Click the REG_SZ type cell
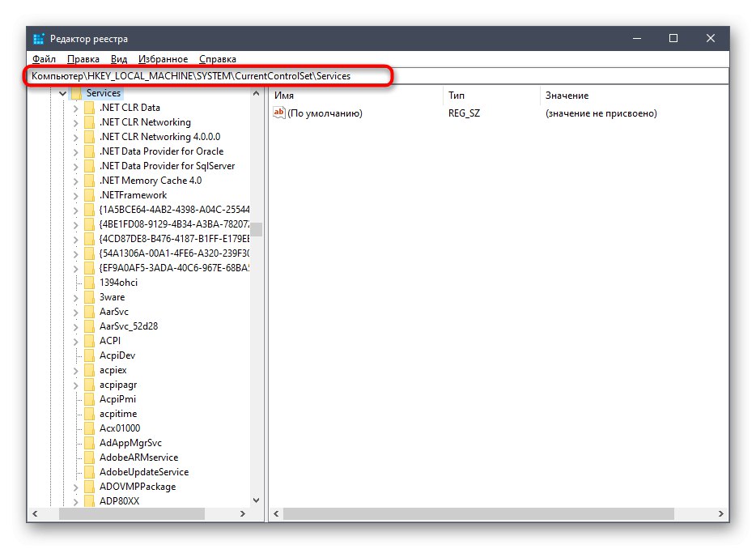The width and height of the screenshot is (756, 549). 464,113
